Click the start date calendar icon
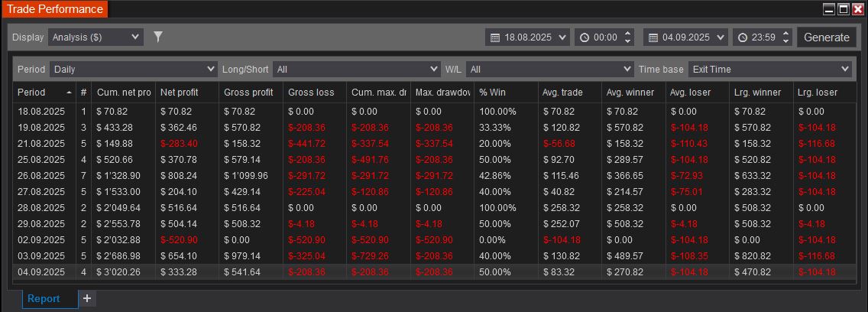This screenshot has width=868, height=312. [494, 37]
